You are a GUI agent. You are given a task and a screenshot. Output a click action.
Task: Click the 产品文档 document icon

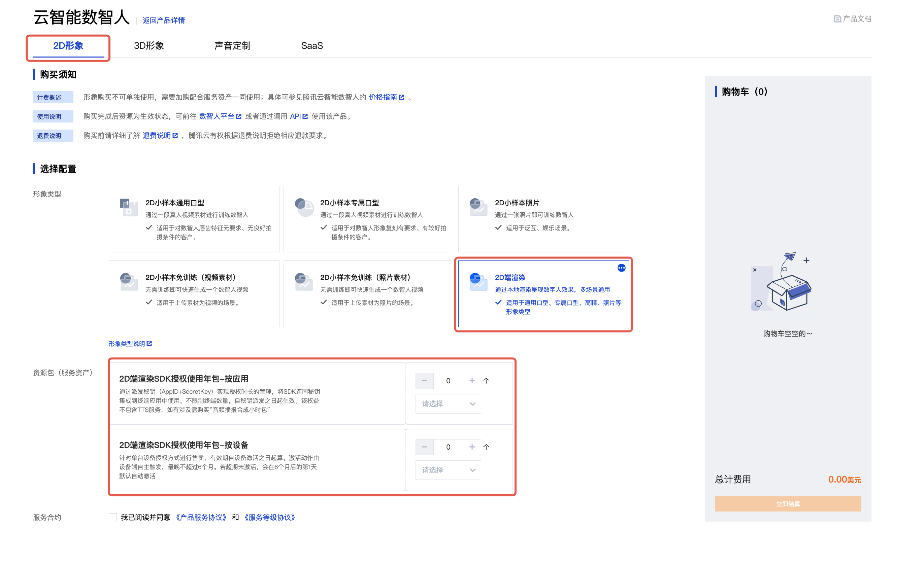click(x=837, y=19)
